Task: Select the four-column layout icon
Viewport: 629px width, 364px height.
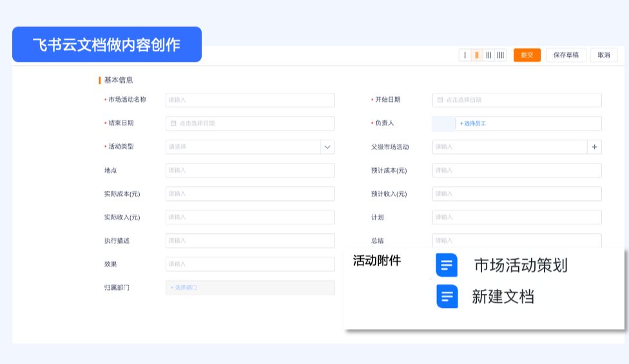Action: click(500, 55)
